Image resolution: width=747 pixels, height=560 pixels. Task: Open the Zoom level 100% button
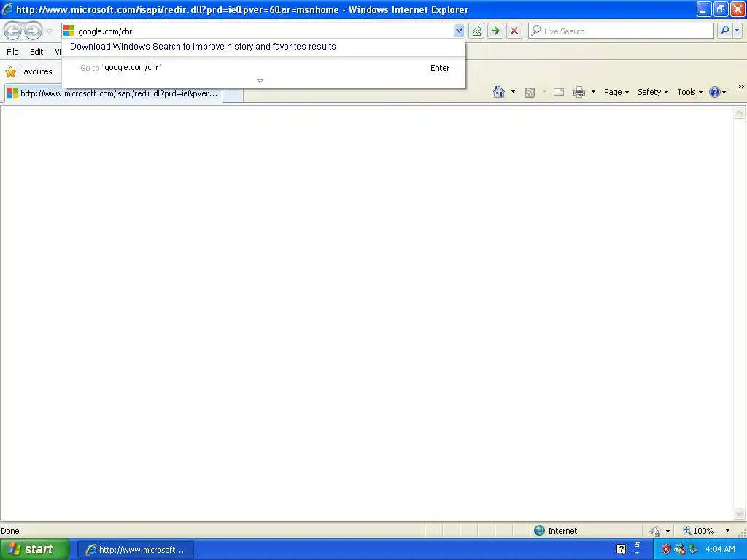698,531
